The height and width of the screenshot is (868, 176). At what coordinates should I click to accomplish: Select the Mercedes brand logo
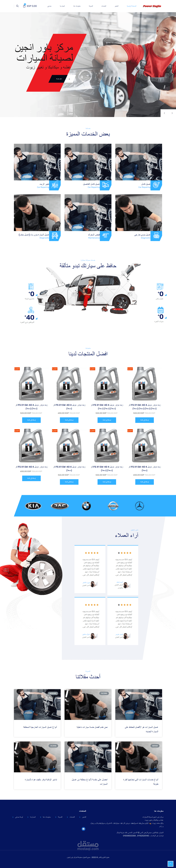tap(140, 505)
